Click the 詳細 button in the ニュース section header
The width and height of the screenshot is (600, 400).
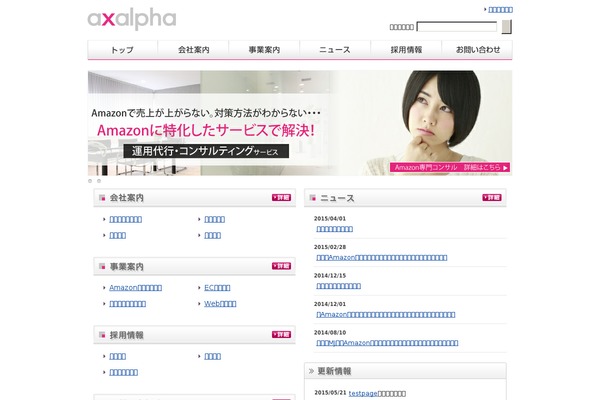492,198
